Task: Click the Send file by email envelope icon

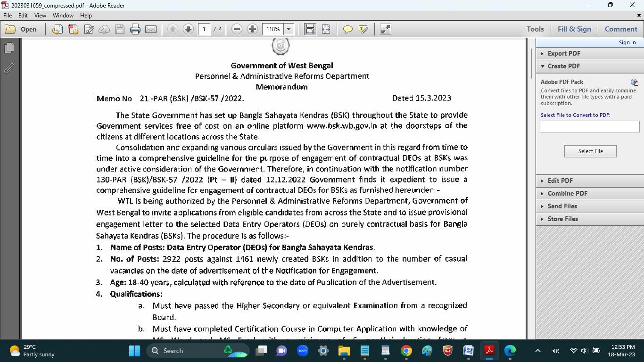Action: coord(151,29)
